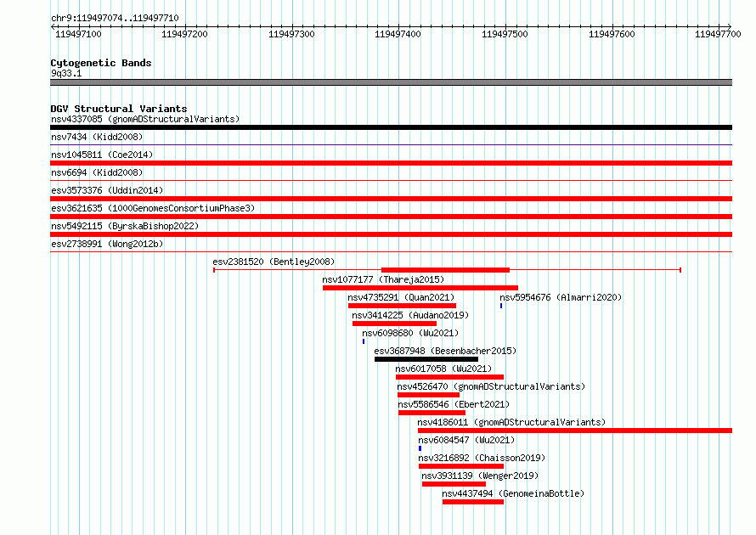Click esv2381520 (Bentley2008) label
This screenshot has width=756, height=535.
pyautogui.click(x=274, y=262)
